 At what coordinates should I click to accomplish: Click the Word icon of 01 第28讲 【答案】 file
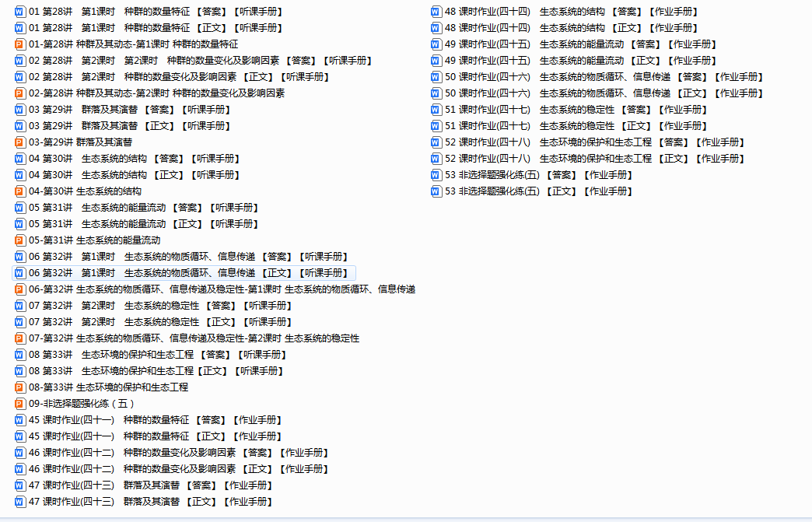(20, 12)
